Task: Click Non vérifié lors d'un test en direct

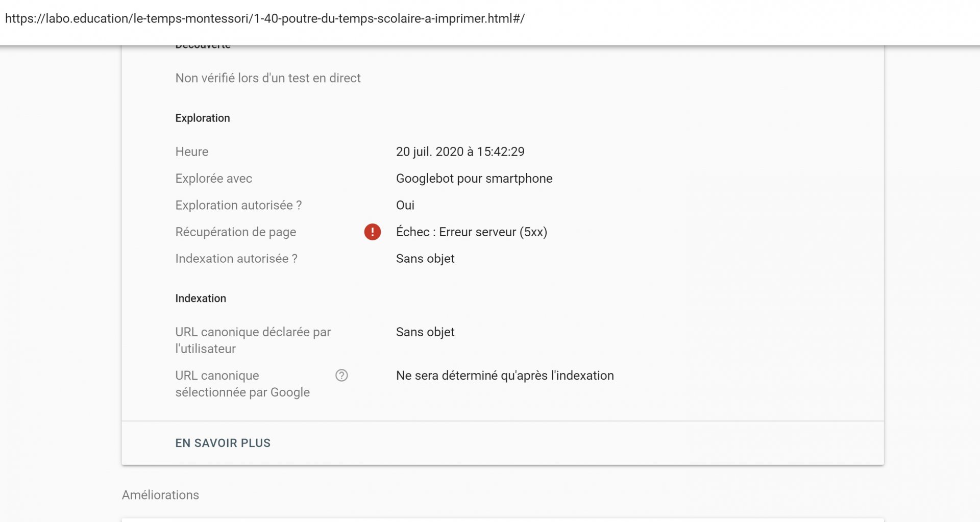Action: tap(268, 78)
